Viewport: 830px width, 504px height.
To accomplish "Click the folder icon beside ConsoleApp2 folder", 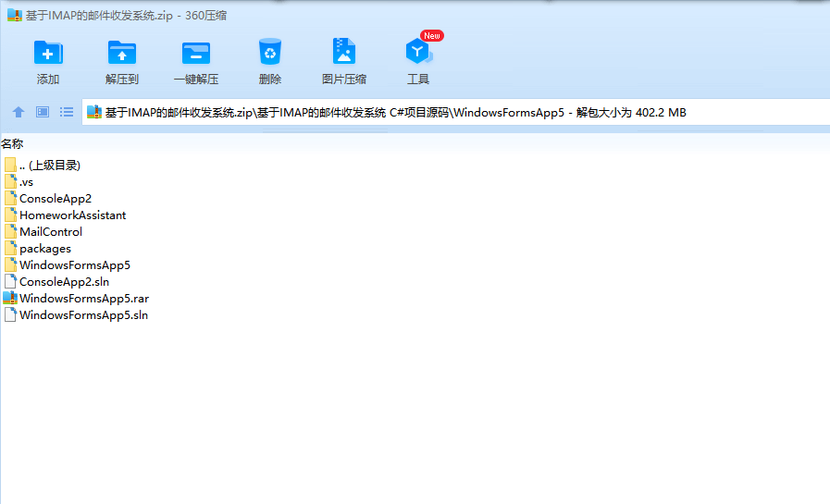I will pyautogui.click(x=10, y=198).
